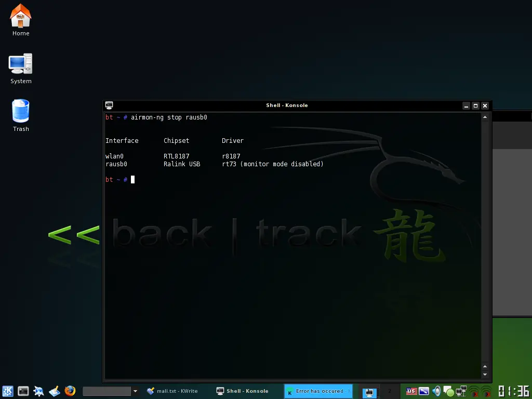This screenshot has height=399, width=532.
Task: Click the 'RTL8187' chipset text
Action: pos(177,156)
